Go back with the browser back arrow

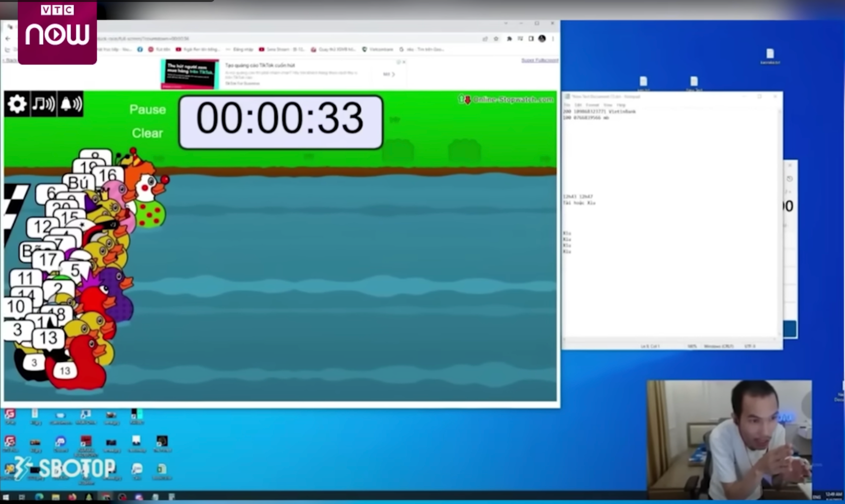[8, 38]
